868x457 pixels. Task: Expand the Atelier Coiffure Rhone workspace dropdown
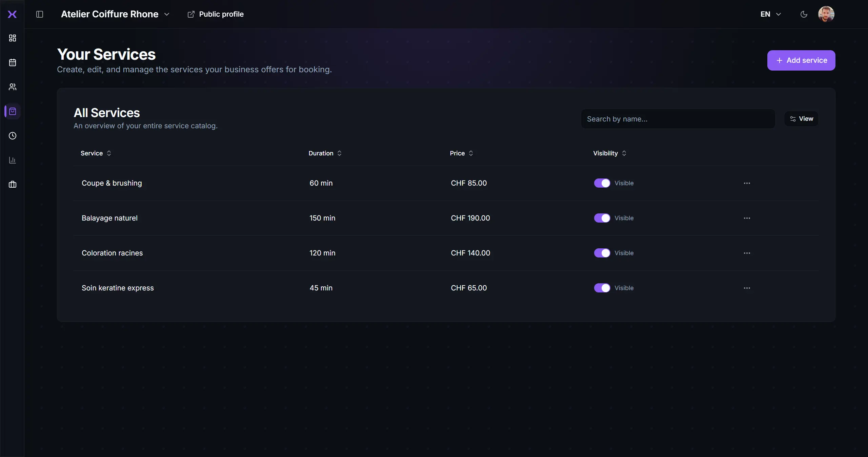pos(166,14)
